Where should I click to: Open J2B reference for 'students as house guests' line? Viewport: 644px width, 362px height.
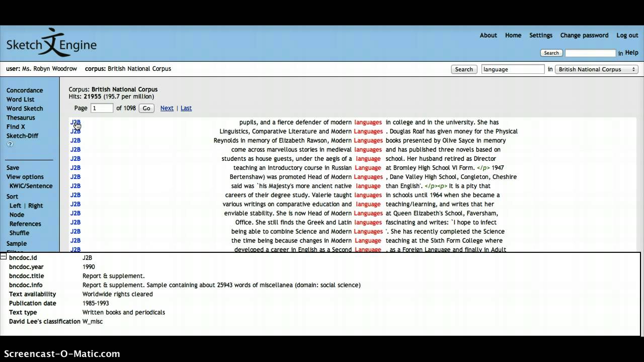tap(75, 158)
